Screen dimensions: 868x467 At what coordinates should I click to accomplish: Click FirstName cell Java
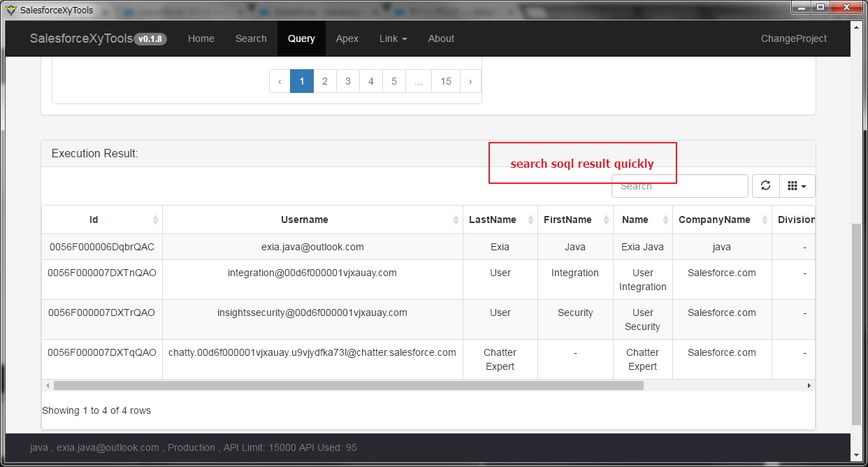[575, 247]
